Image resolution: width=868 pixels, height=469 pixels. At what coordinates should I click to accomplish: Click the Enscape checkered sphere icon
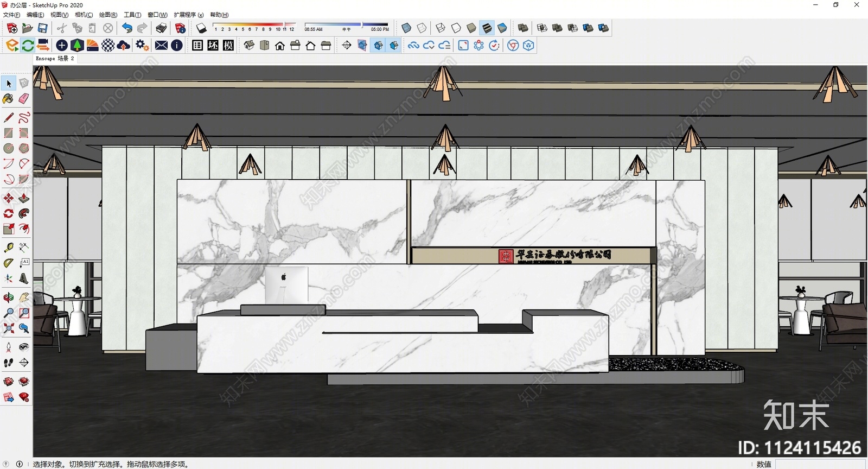[x=108, y=46]
